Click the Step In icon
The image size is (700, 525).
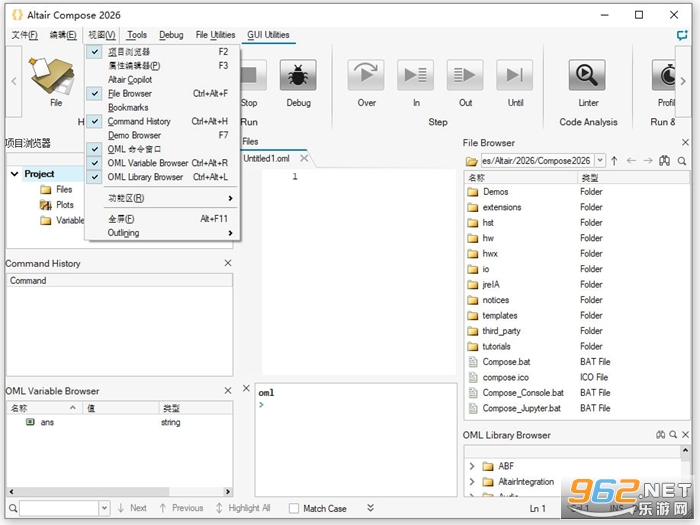[x=416, y=75]
